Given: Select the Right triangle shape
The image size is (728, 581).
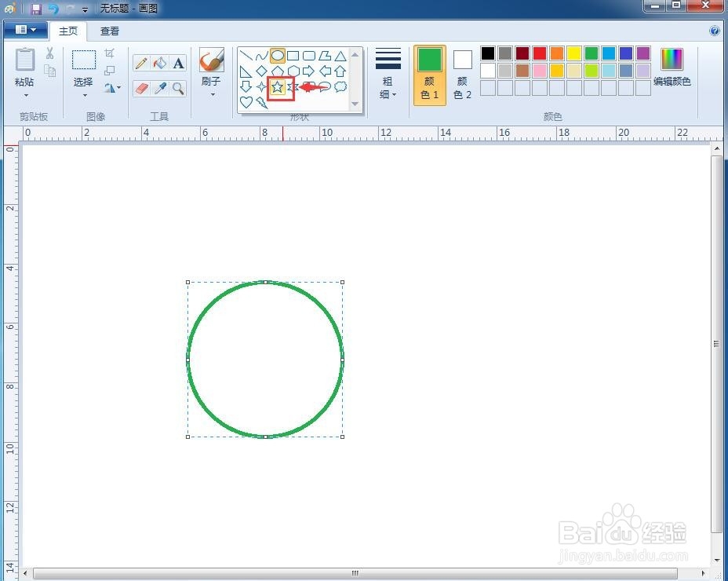Looking at the screenshot, I should click(x=246, y=71).
